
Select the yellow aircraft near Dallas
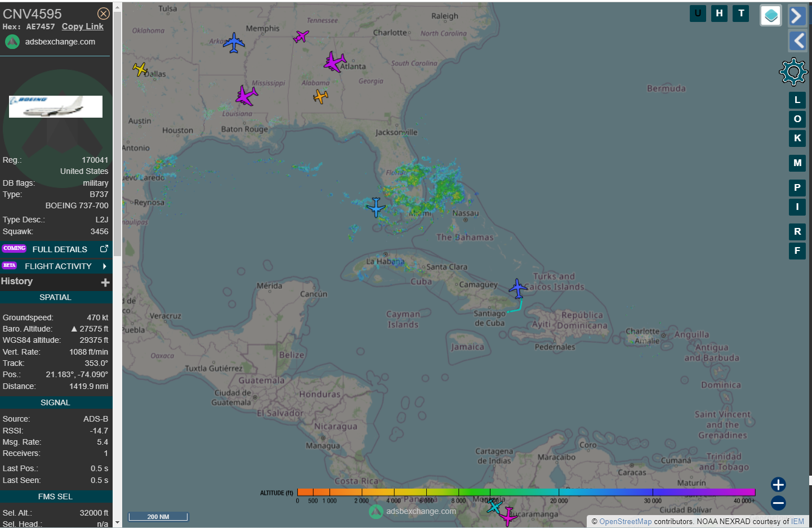[x=140, y=69]
